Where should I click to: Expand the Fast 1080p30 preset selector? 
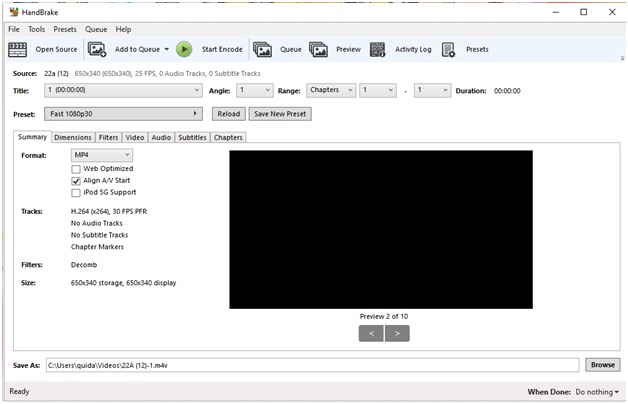pyautogui.click(x=123, y=114)
